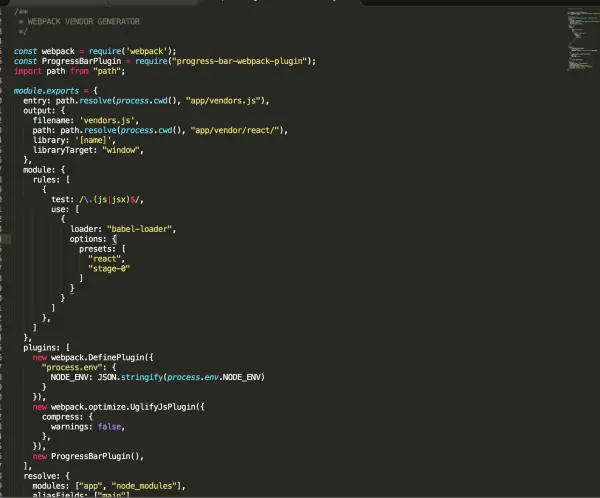Click the test regex /\.(js|jsx)$/
This screenshot has height=498, width=600.
111,199
